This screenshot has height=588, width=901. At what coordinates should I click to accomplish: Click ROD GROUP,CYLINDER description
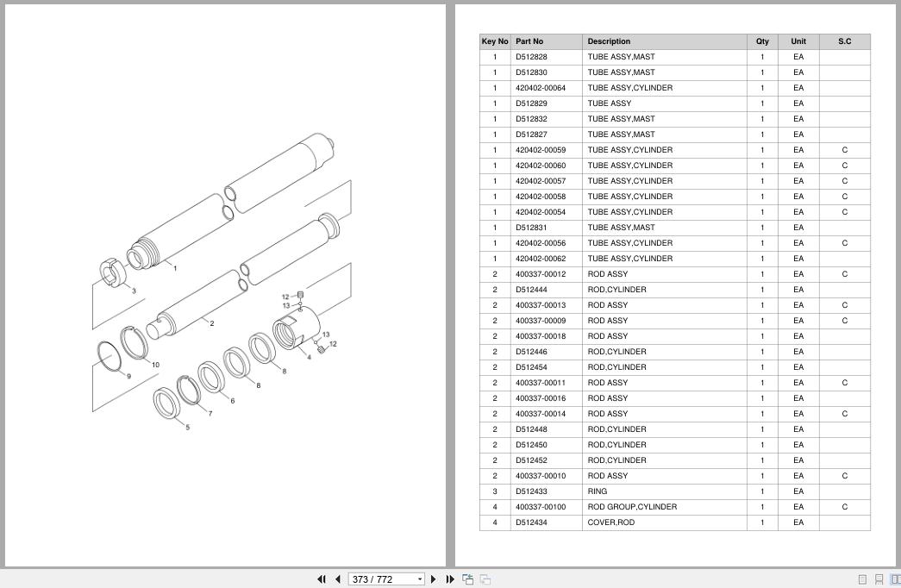632,507
